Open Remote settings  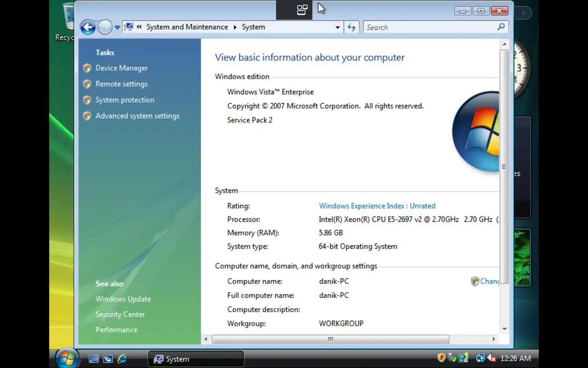pos(122,84)
